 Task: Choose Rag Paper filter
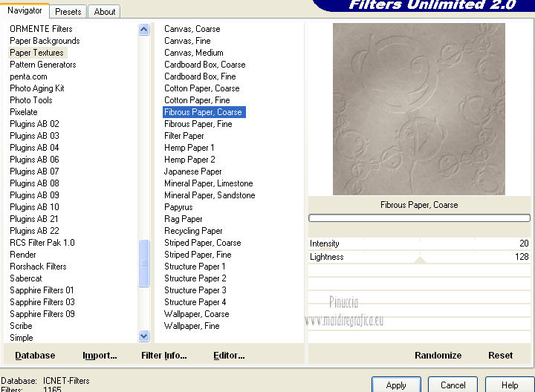[184, 219]
